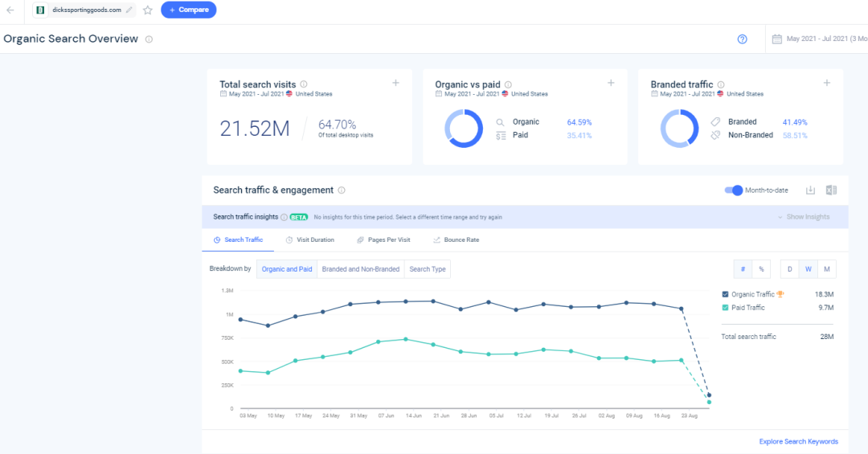Click info icon next to Organic vs paid
This screenshot has height=454, width=868.
click(508, 84)
